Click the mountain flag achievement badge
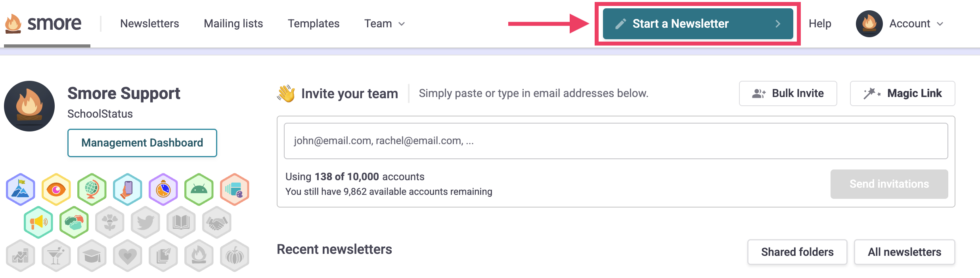This screenshot has width=980, height=278. click(21, 189)
